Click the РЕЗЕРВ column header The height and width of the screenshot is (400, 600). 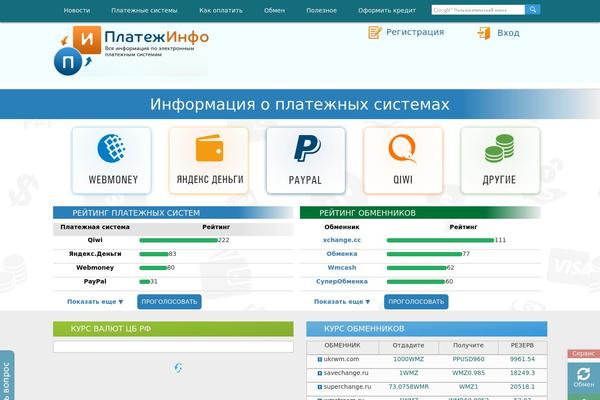(522, 345)
